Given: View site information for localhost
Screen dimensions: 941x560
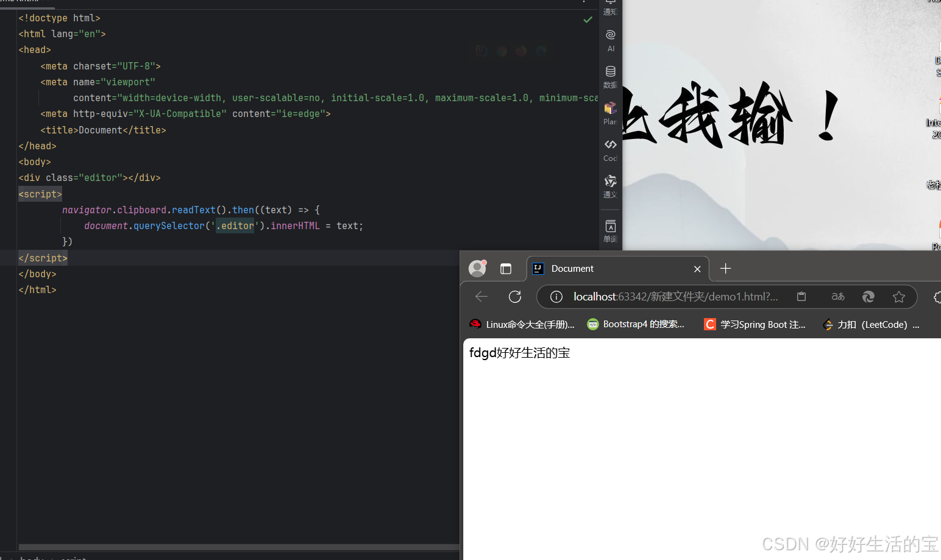Looking at the screenshot, I should click(556, 297).
